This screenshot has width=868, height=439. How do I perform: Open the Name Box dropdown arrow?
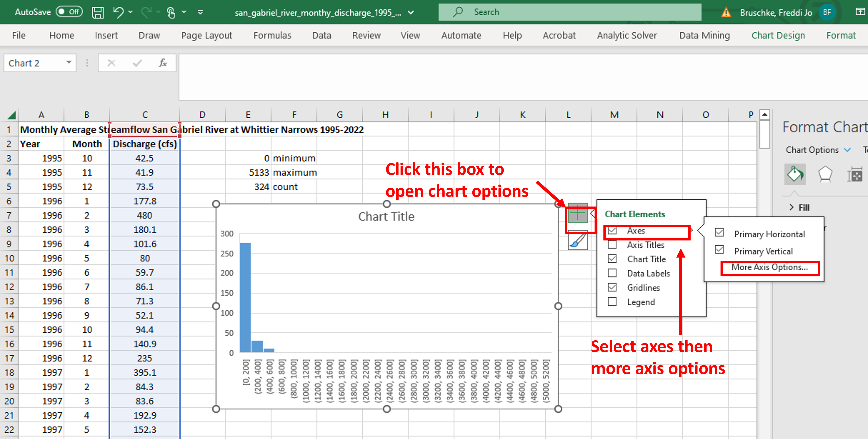coord(69,62)
